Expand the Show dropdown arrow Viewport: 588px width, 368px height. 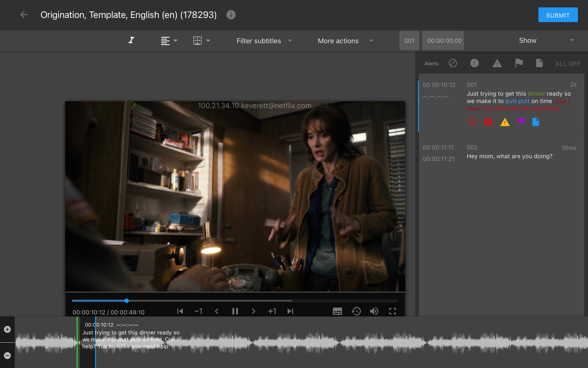[572, 40]
